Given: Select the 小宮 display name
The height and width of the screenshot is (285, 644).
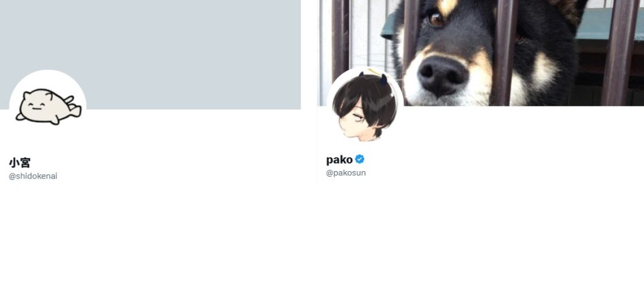Looking at the screenshot, I should 19,163.
